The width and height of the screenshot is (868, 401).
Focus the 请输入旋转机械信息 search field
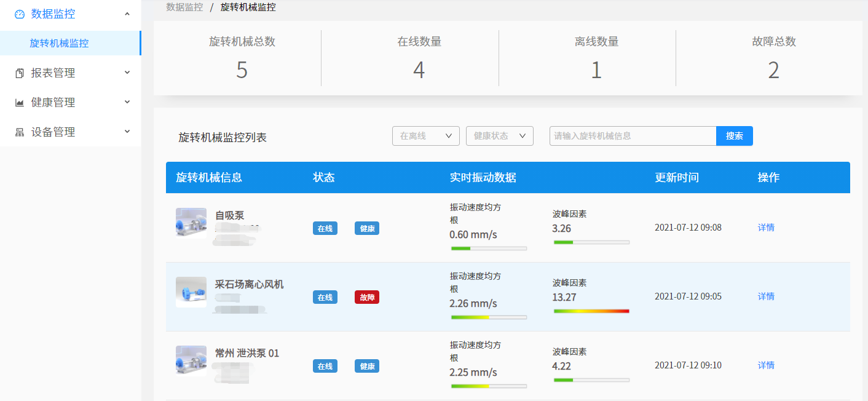point(633,136)
